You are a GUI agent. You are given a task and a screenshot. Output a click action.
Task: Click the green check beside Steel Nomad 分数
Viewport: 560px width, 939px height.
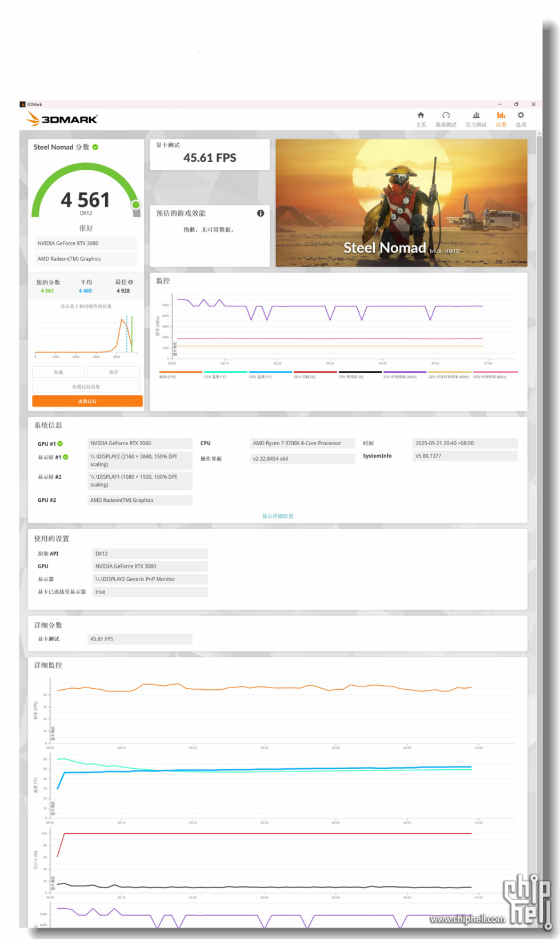pyautogui.click(x=95, y=147)
